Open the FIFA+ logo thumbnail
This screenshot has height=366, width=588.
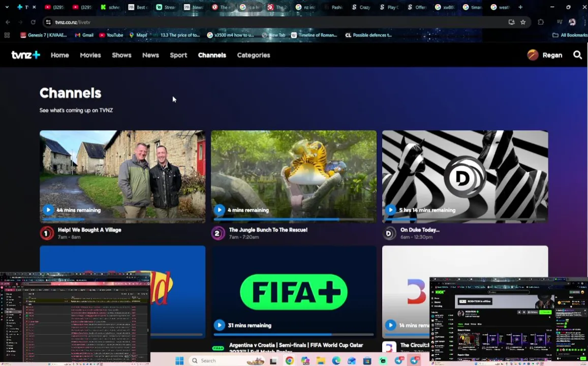tap(294, 292)
